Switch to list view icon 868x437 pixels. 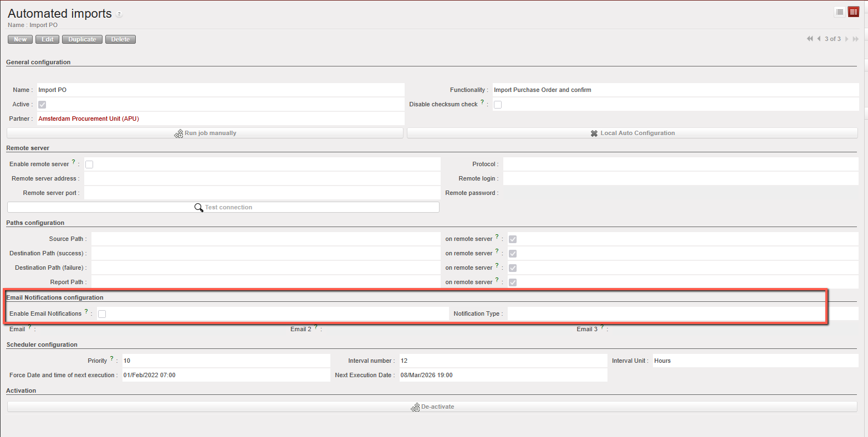tap(840, 12)
